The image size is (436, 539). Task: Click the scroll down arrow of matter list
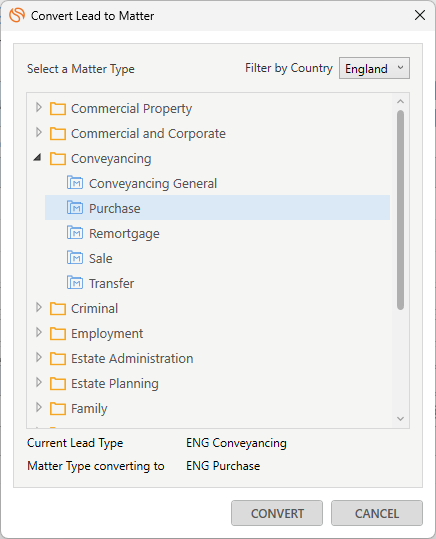400,419
